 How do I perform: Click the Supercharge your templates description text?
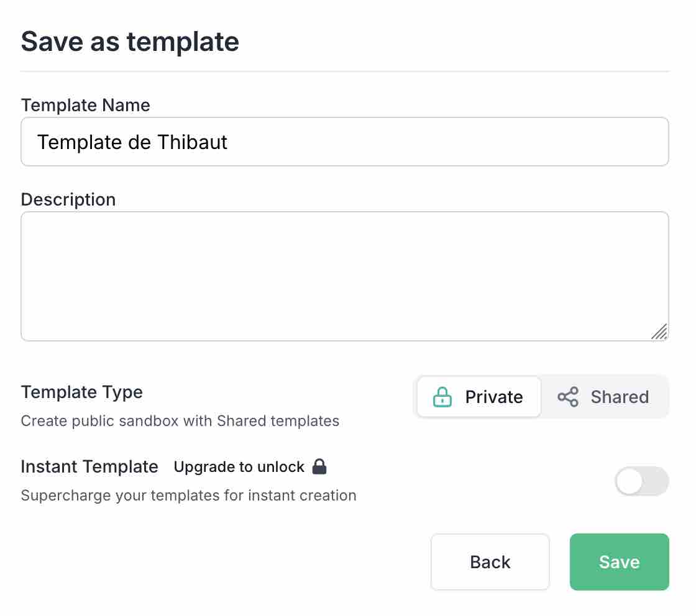pos(189,496)
